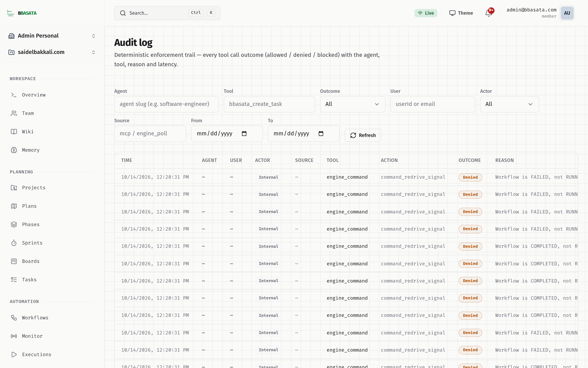
Task: Open the Actor filter dropdown
Action: tap(509, 104)
